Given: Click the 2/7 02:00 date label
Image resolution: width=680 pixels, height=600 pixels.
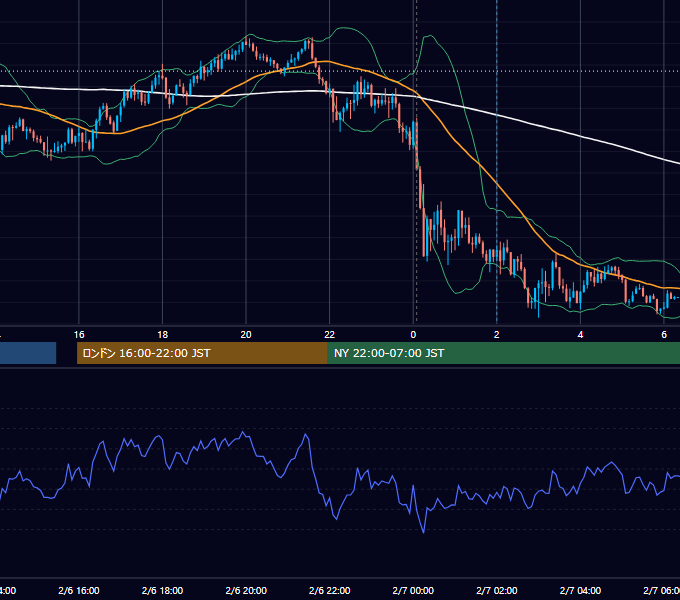Looking at the screenshot, I should [497, 590].
